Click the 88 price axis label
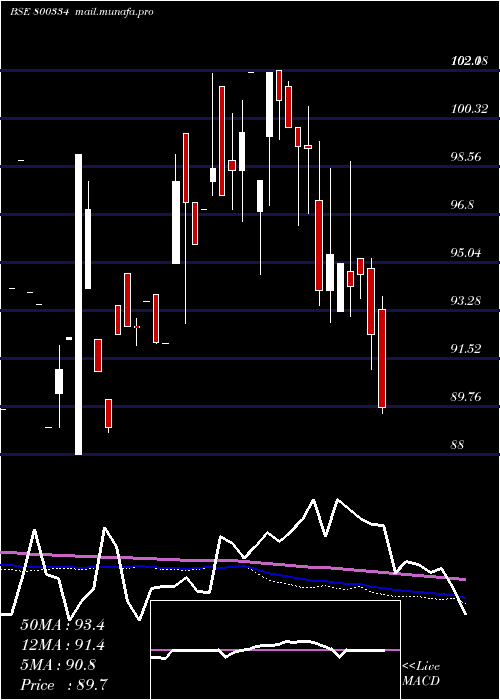This screenshot has width=500, height=700. (458, 445)
